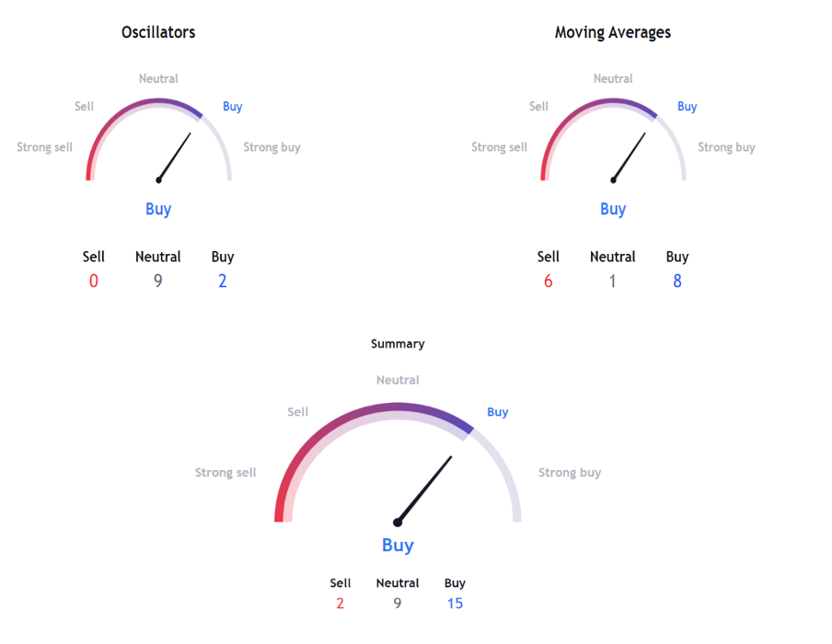Click Strong buy label on Summary gauge

coord(570,473)
